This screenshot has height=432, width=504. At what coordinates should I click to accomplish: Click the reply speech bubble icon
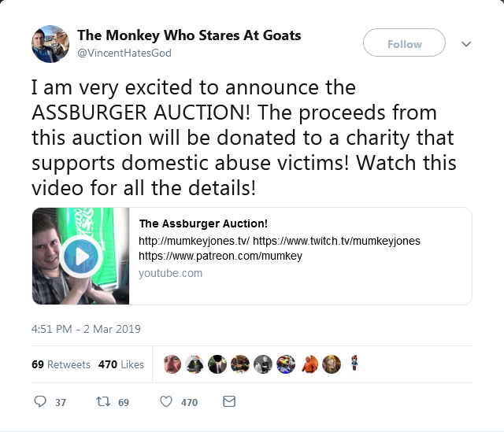(40, 401)
